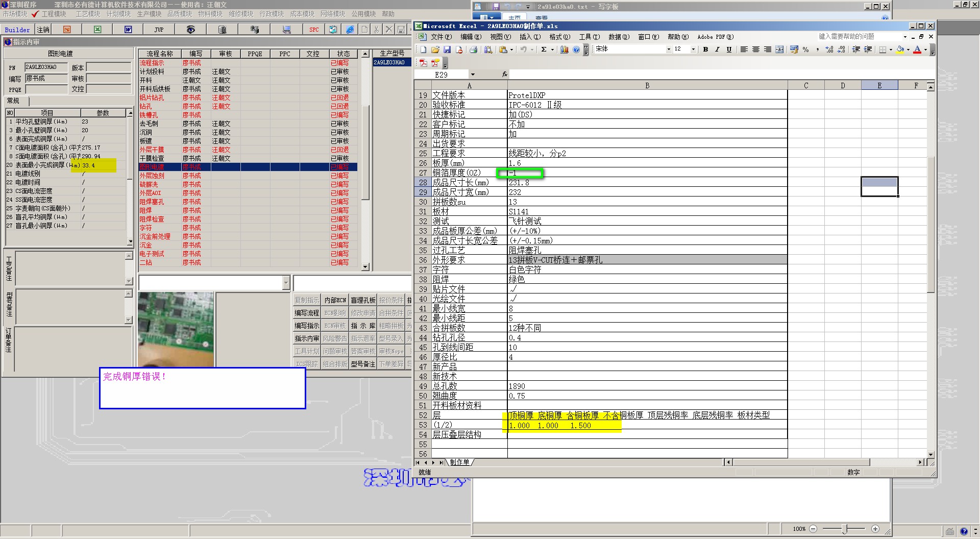Click Excel's Print icon
Image resolution: width=980 pixels, height=539 pixels.
coord(473,50)
